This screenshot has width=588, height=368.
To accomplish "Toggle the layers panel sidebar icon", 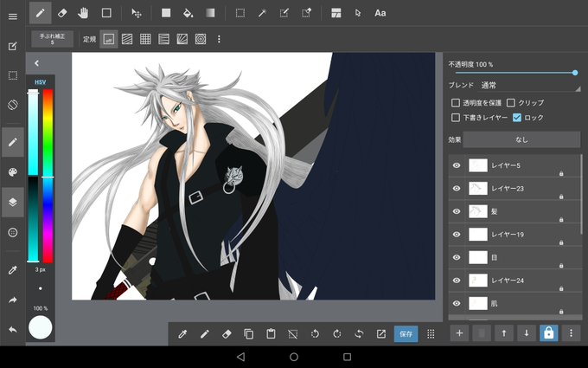I will coord(13,202).
